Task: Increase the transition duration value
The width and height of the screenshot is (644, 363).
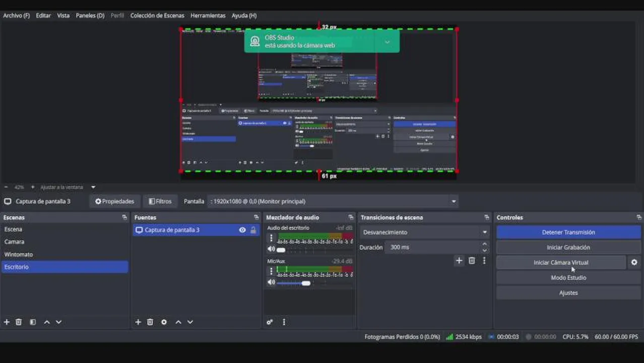Action: (x=484, y=245)
